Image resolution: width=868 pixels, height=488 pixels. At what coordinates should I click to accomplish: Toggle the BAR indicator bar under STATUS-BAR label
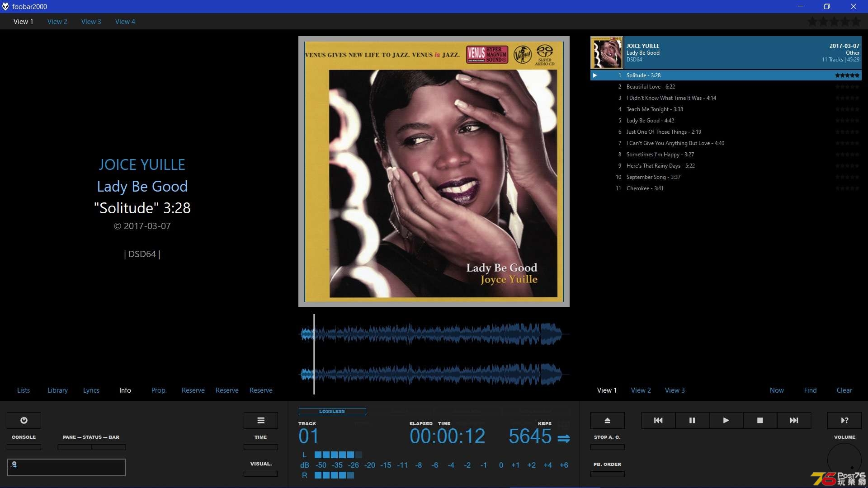(109, 447)
